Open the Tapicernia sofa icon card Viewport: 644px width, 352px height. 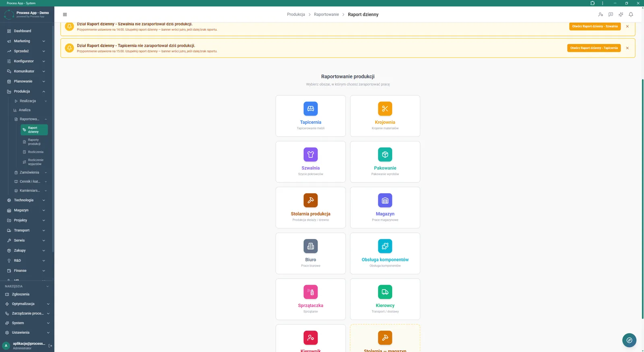pos(310,109)
